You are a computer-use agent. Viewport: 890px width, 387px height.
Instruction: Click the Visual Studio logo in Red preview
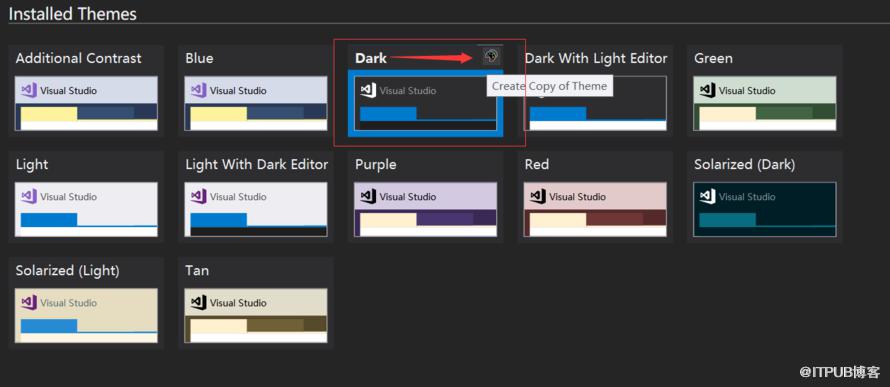(x=538, y=196)
